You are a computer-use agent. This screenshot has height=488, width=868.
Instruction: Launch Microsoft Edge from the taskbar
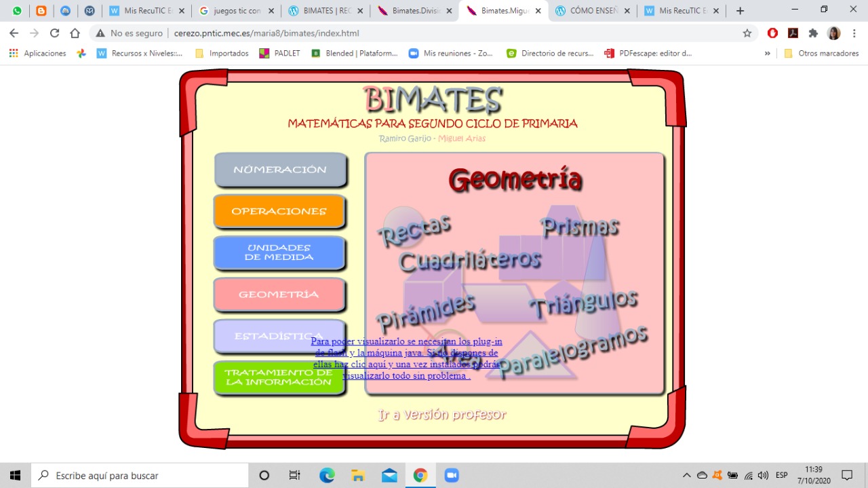click(327, 475)
